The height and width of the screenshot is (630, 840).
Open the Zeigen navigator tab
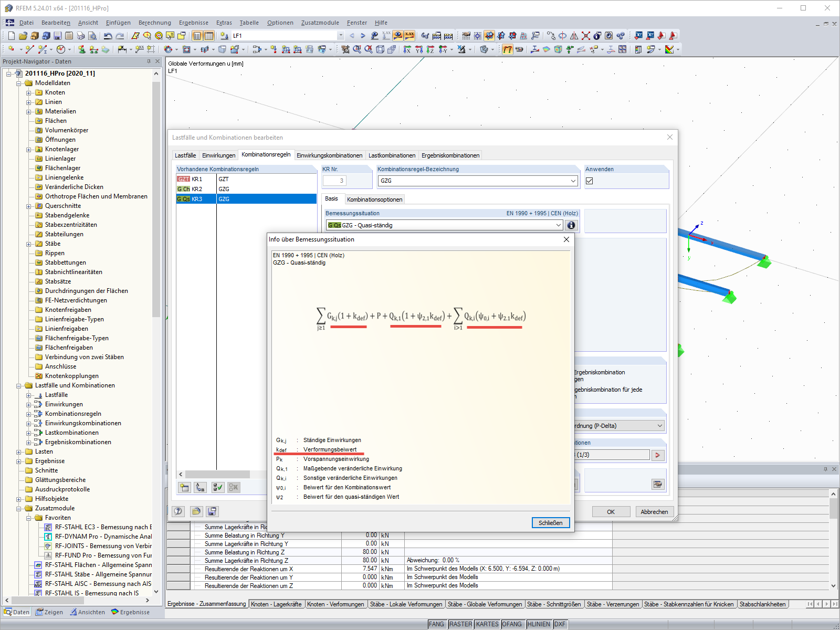pos(49,612)
